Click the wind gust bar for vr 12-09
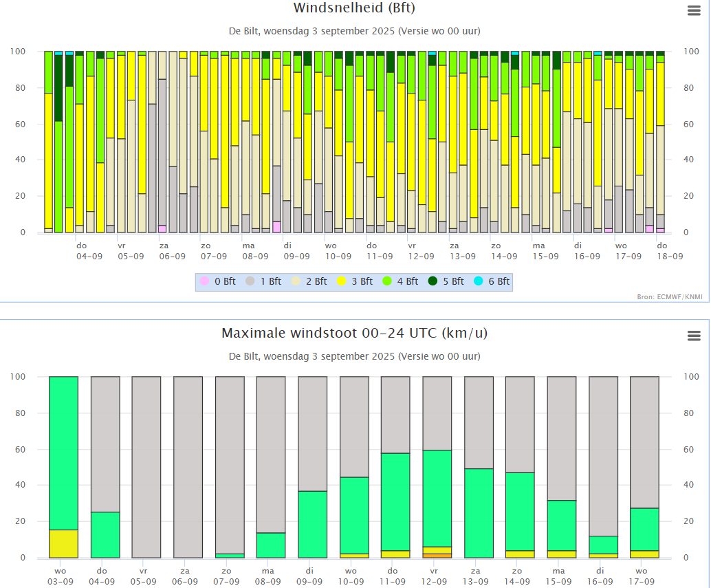 437,467
